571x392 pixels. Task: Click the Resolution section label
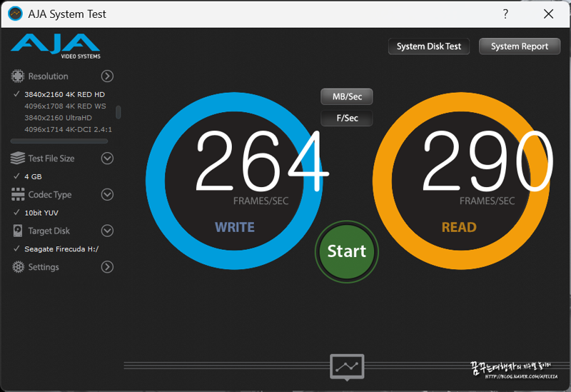coord(48,76)
